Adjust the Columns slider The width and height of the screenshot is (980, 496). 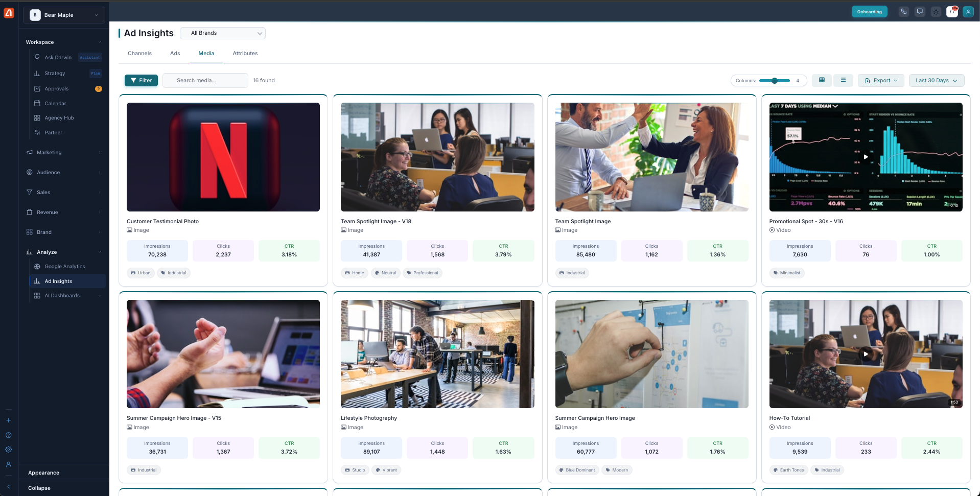[x=774, y=81]
